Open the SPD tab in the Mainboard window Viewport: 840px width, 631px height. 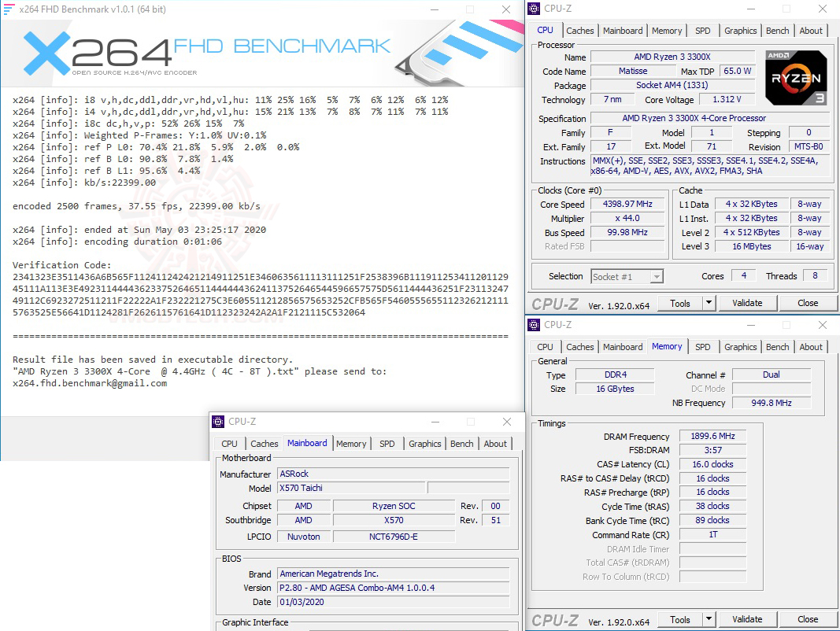tap(387, 445)
